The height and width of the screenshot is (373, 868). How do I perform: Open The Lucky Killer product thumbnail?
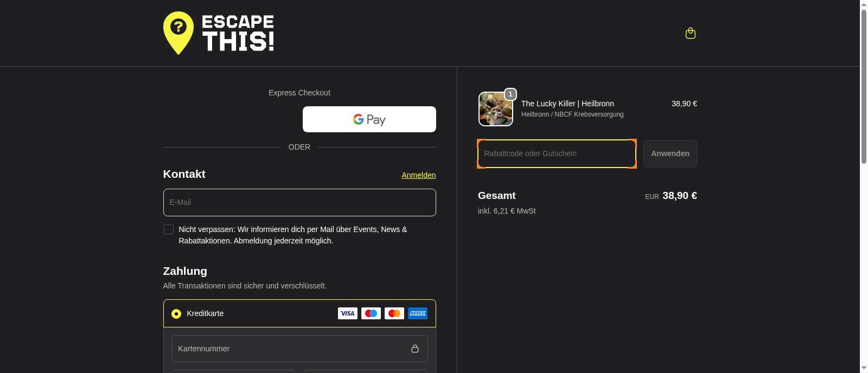click(x=496, y=109)
